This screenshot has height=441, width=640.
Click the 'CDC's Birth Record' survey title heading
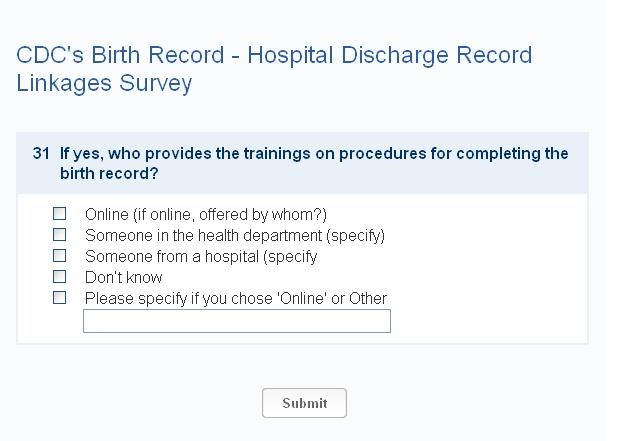click(120, 55)
